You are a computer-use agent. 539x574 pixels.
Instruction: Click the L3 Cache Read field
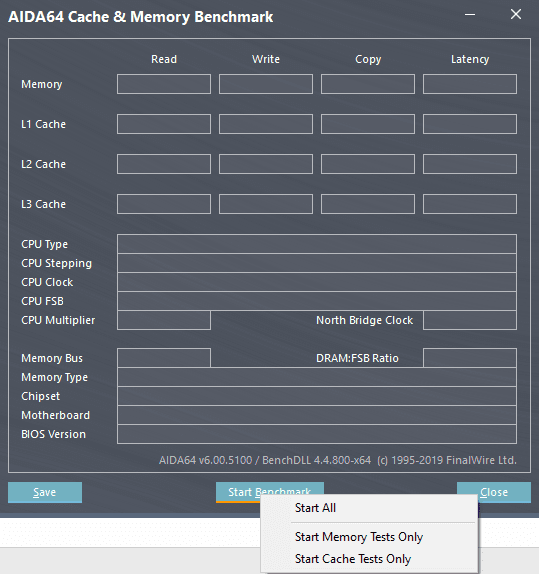point(164,204)
